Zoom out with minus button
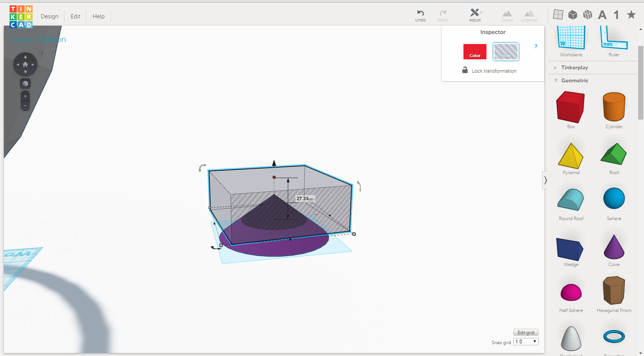644x356 pixels. pos(25,105)
